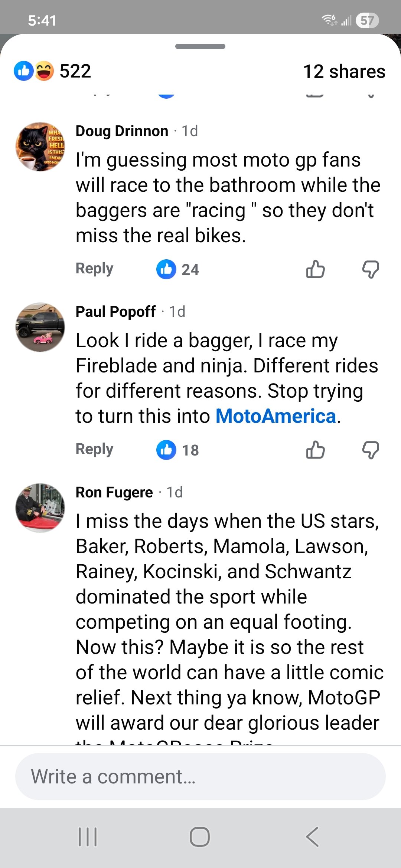Tap Doug Drinnon's cat profile picture

(40, 147)
